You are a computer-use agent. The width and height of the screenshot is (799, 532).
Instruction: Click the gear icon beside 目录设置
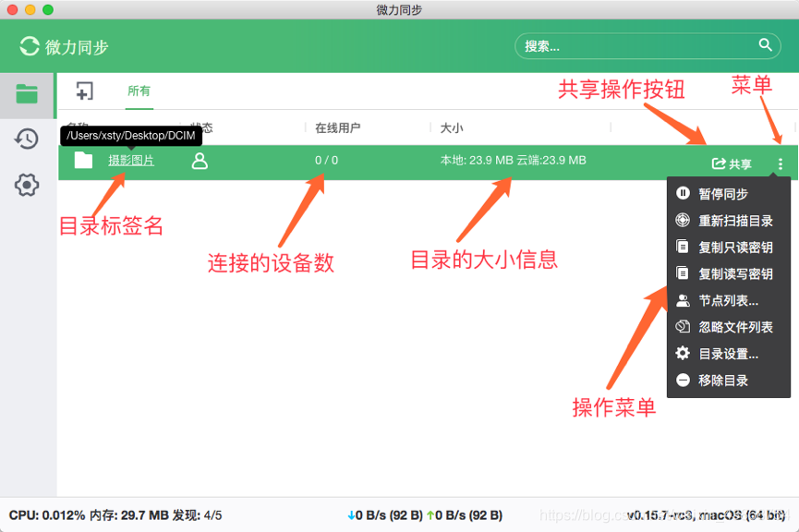tap(683, 353)
